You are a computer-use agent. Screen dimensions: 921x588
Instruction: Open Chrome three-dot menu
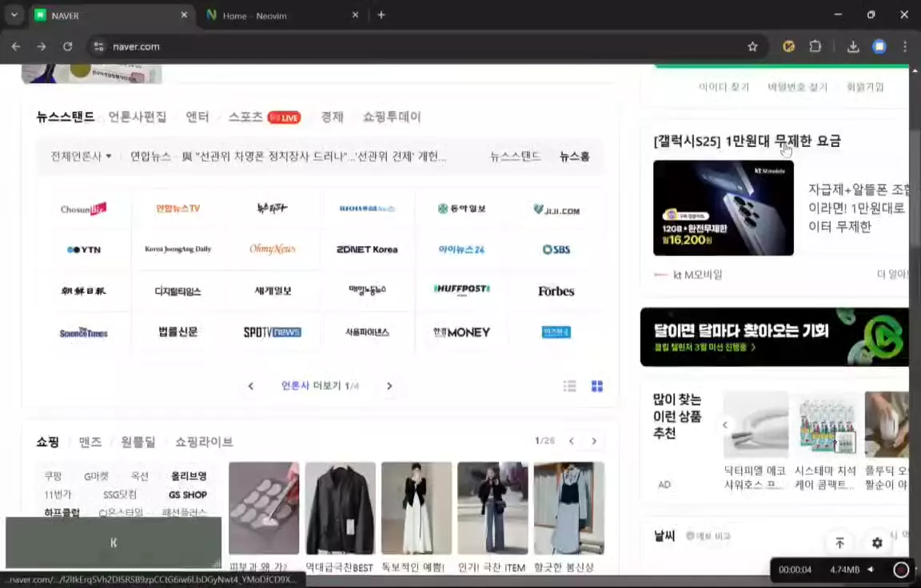click(904, 46)
